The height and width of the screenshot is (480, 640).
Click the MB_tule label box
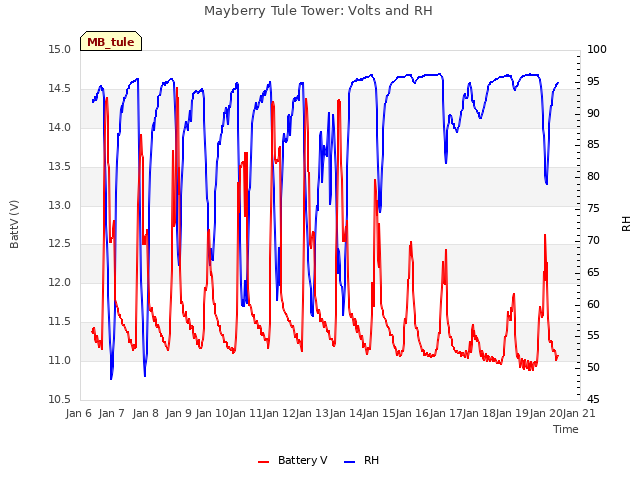[x=111, y=41]
